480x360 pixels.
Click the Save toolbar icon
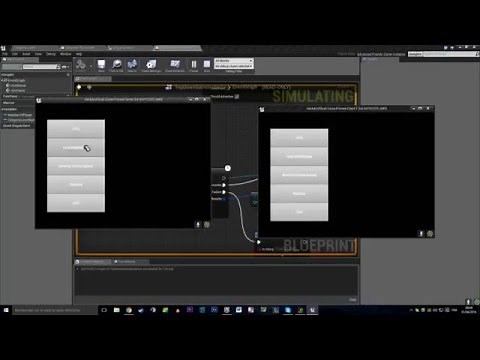coord(101,65)
